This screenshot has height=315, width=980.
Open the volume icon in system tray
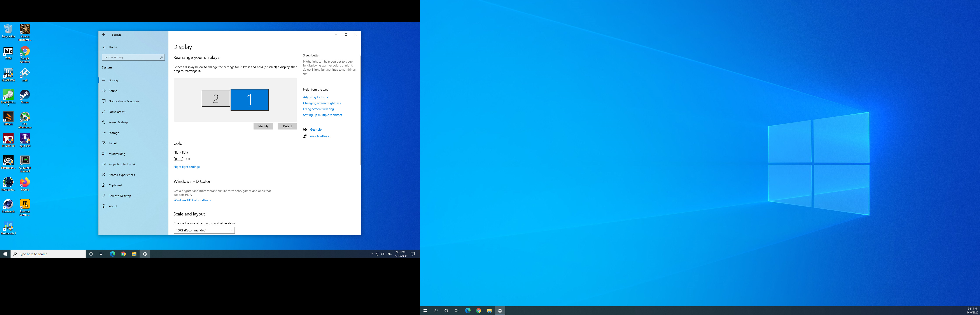point(382,254)
